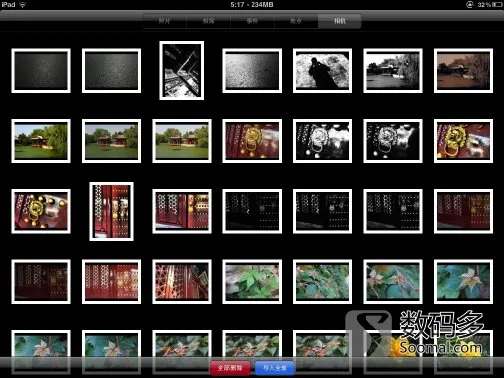Viewport: 504px width, 378px height.
Task: Tap the iPad label in status bar
Action: coord(8,5)
